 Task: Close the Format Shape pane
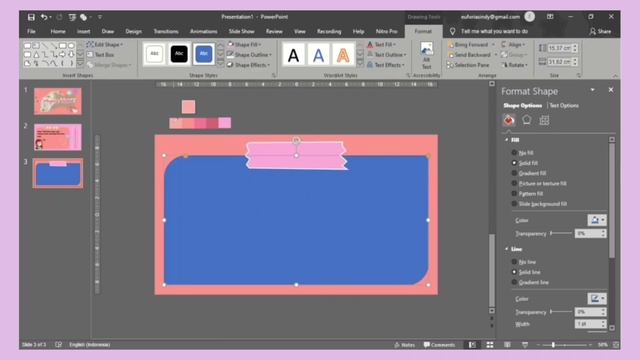pyautogui.click(x=611, y=90)
